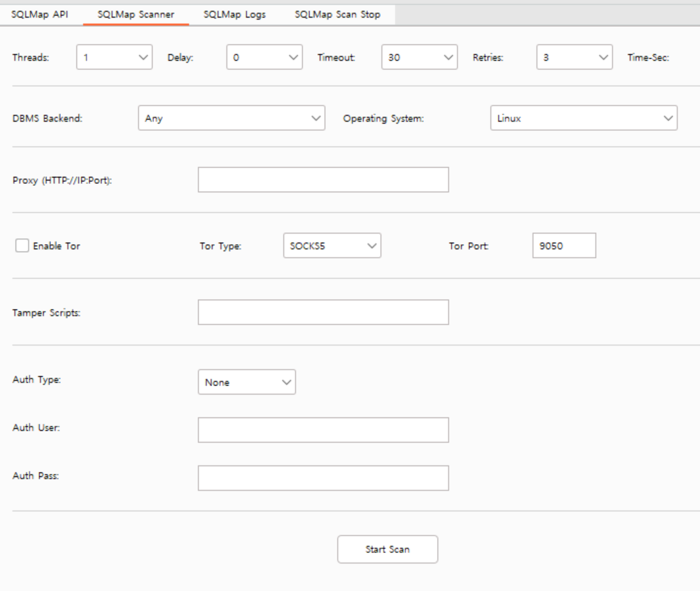Click the Timeout label text

click(x=336, y=58)
